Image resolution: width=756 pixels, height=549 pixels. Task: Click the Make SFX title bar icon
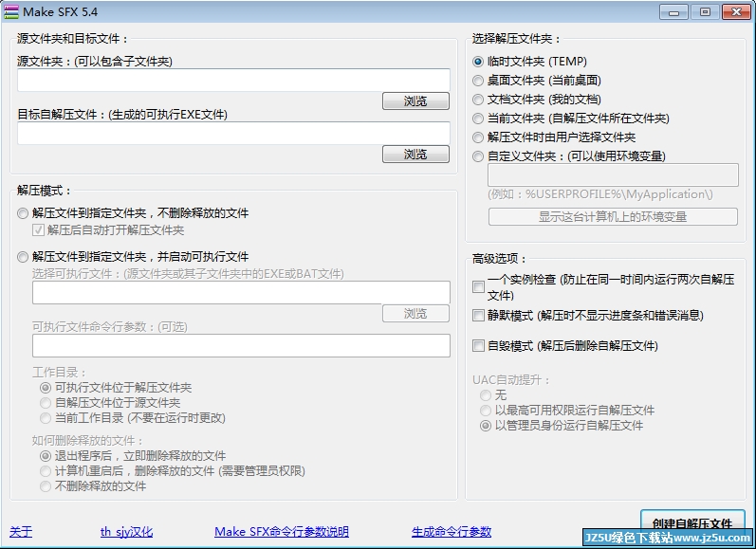pos(10,11)
